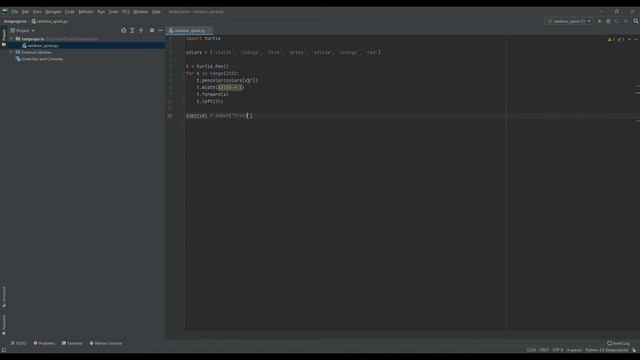Open the Code menu
Screen dimensions: 640x360
tap(69, 12)
